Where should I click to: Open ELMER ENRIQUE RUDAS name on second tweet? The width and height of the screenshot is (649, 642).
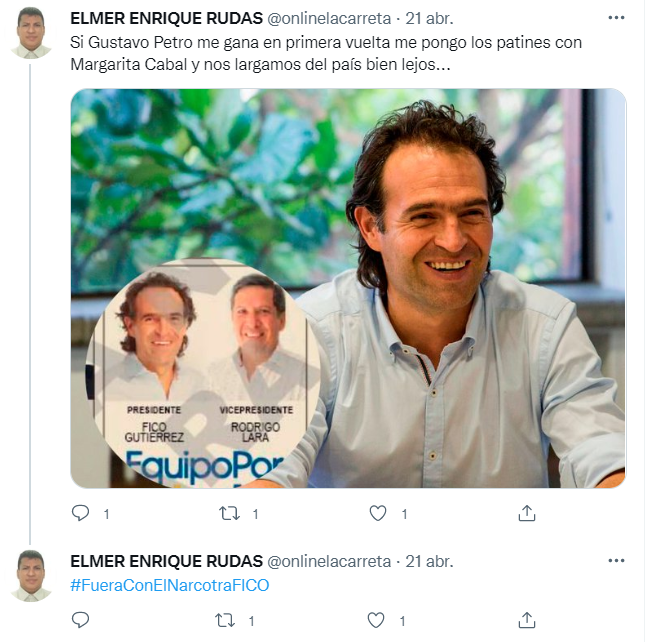pyautogui.click(x=166, y=561)
